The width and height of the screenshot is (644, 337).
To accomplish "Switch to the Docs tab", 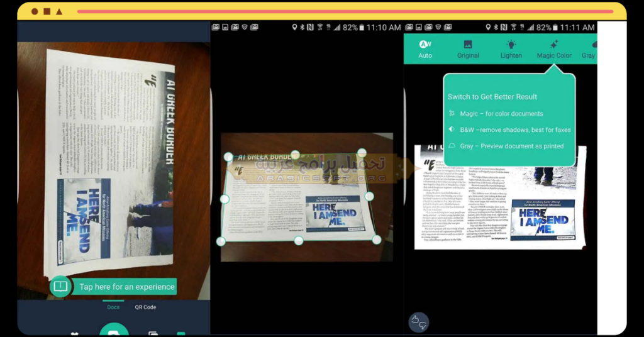I will pyautogui.click(x=113, y=307).
